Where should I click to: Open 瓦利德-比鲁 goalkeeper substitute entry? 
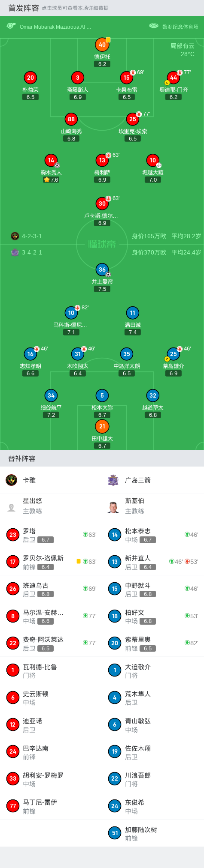coord(51,670)
